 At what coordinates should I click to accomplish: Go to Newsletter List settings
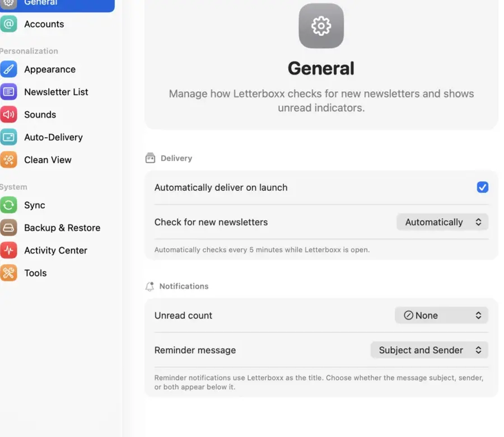point(57,92)
